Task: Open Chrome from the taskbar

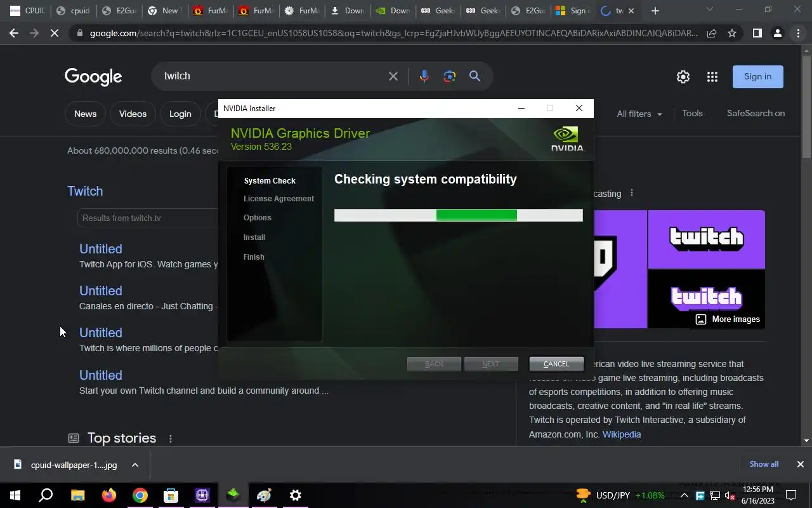Action: (140, 495)
